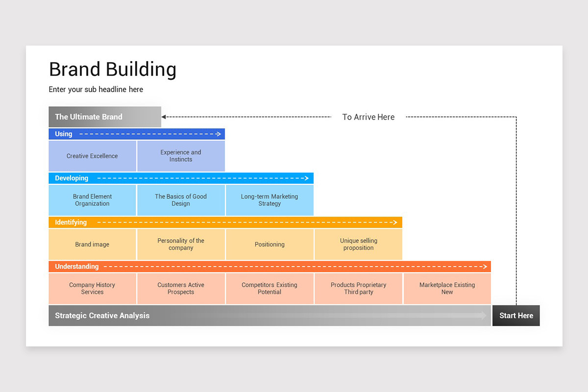Click the Brand image box
588x392 pixels.
(x=92, y=244)
